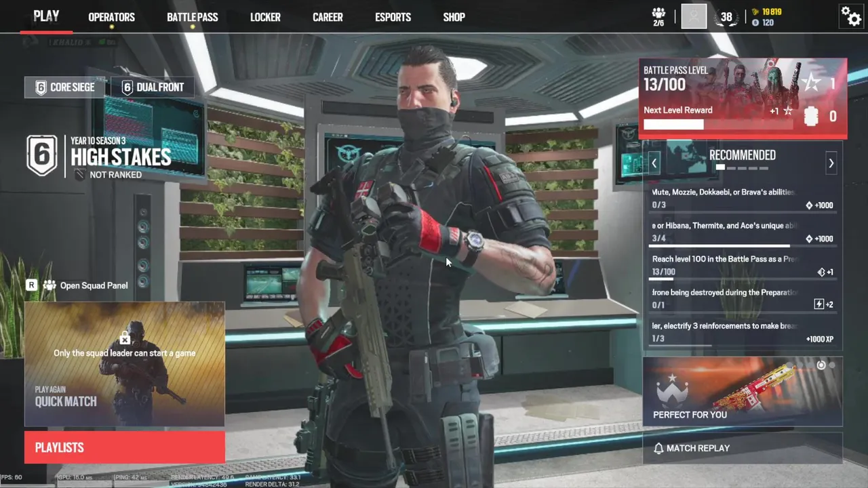Screen dimensions: 868x488
Task: Open the Hibana, Thermite, Ace challenge row
Action: pyautogui.click(x=743, y=232)
